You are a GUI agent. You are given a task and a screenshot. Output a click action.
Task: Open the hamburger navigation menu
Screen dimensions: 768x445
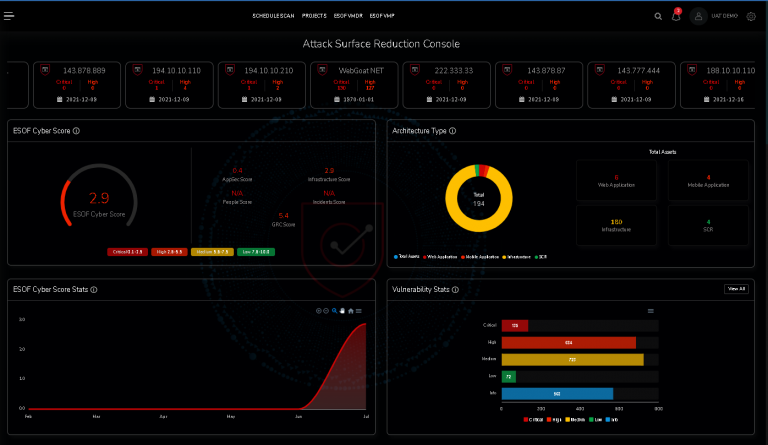tap(9, 16)
